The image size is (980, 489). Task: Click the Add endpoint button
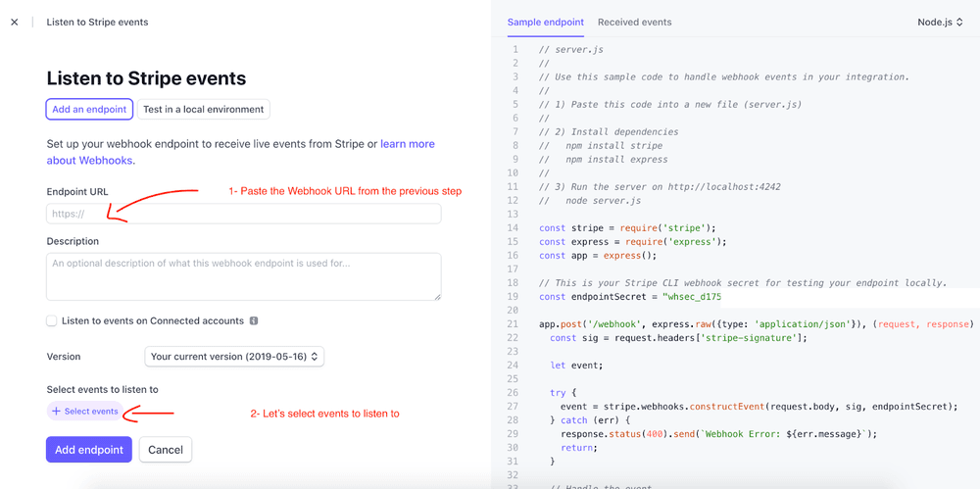coord(89,450)
